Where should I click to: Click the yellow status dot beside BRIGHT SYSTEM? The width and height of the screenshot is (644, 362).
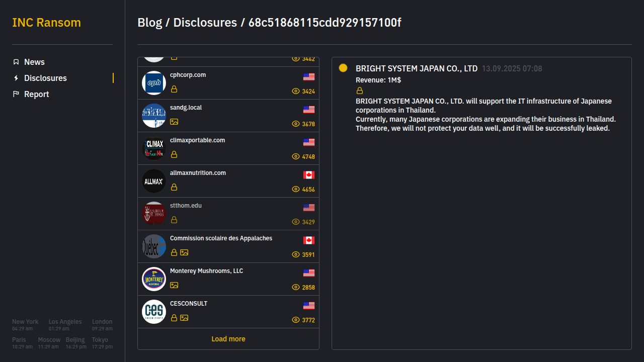click(x=343, y=68)
